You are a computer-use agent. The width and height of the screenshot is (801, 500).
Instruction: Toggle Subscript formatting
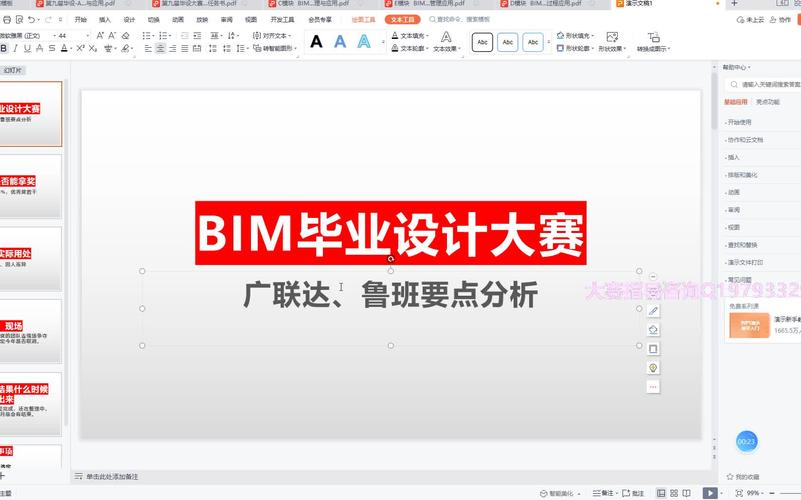tap(92, 49)
